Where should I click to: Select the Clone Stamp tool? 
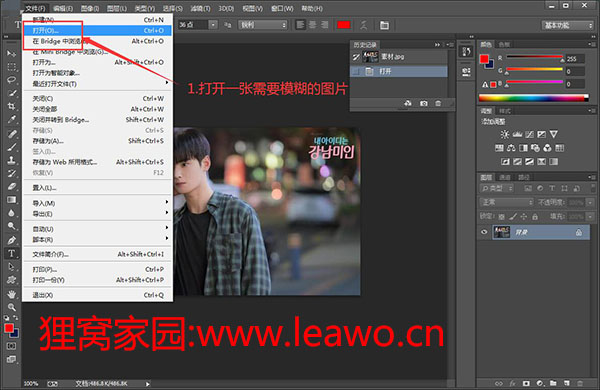pyautogui.click(x=11, y=160)
